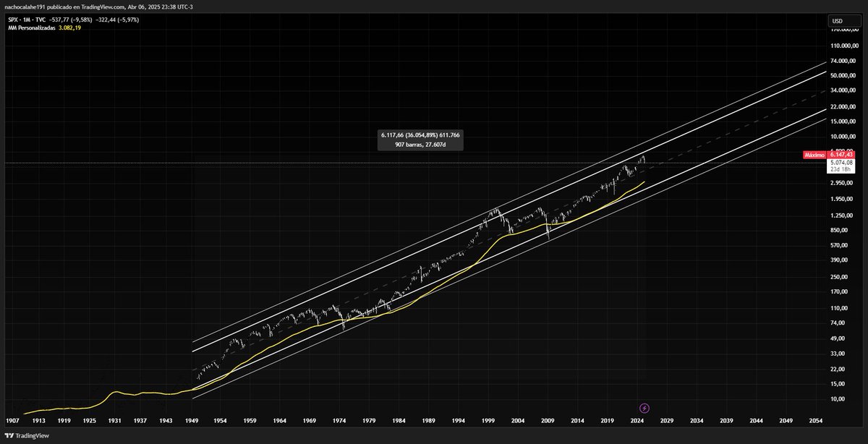868x444 pixels.
Task: Click the 50.000,00 price axis label
Action: [x=843, y=75]
